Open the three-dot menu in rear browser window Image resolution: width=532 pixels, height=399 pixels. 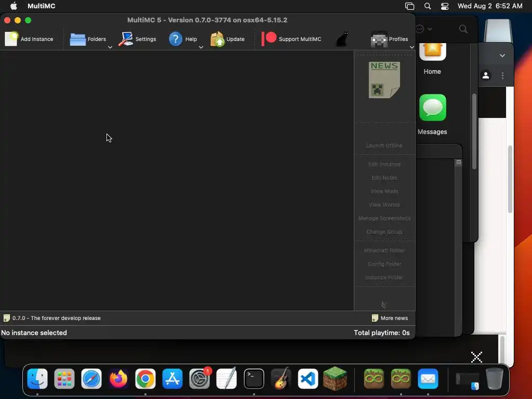[x=502, y=75]
